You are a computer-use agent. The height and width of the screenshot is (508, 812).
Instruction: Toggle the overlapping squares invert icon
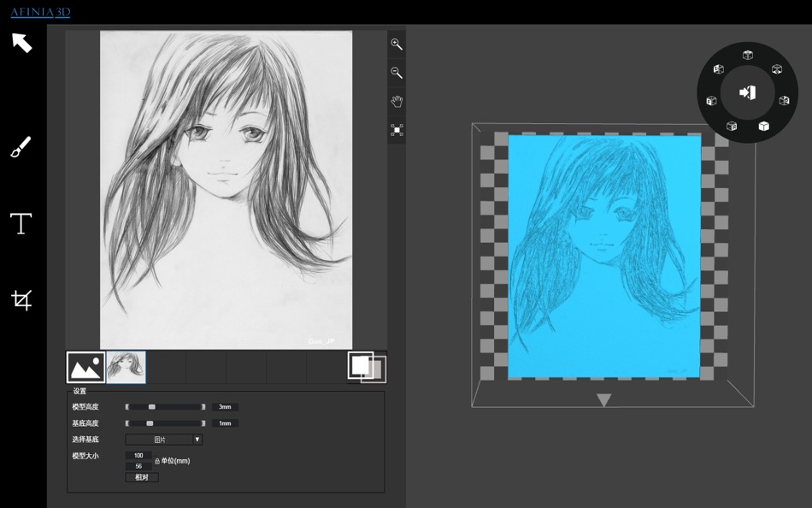tap(367, 368)
